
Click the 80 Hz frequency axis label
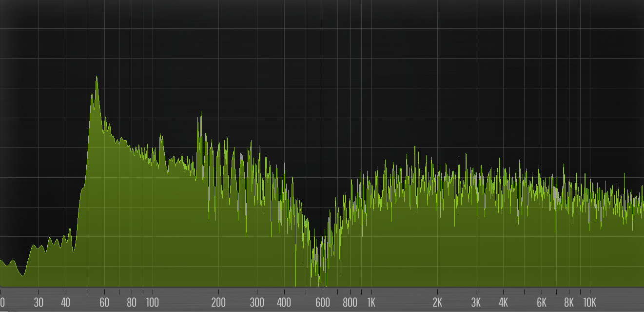pyautogui.click(x=132, y=302)
